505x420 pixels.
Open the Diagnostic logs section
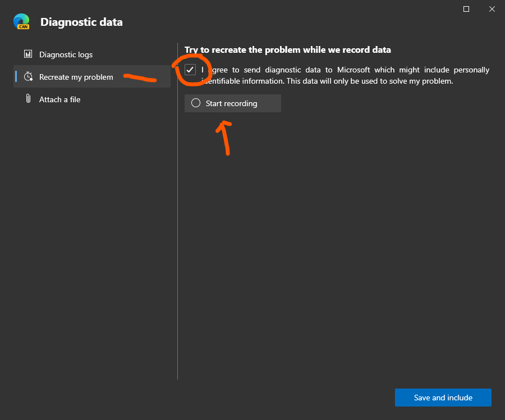[66, 54]
